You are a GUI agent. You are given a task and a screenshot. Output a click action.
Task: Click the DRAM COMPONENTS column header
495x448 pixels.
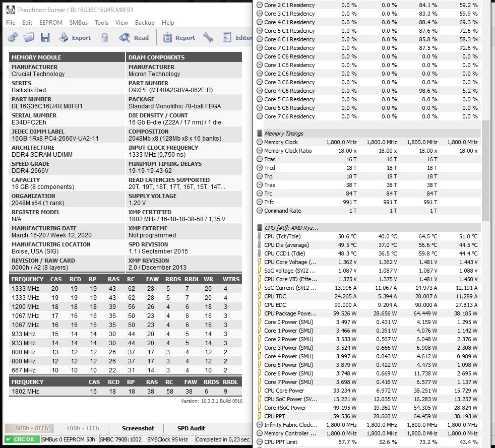click(184, 57)
